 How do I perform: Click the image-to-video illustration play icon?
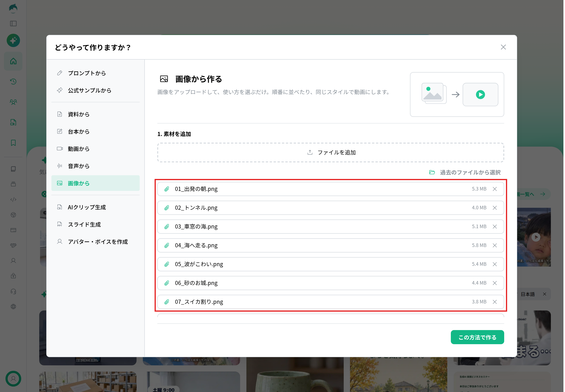coord(480,94)
